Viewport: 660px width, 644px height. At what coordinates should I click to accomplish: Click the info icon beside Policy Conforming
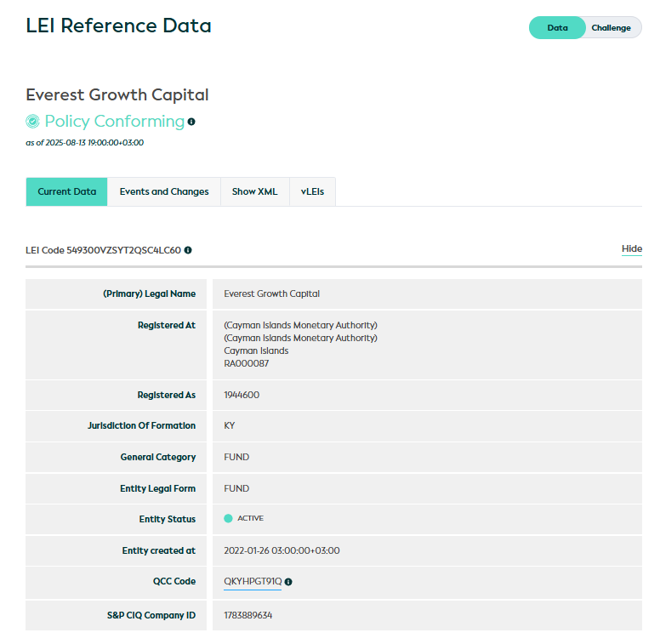click(x=191, y=122)
